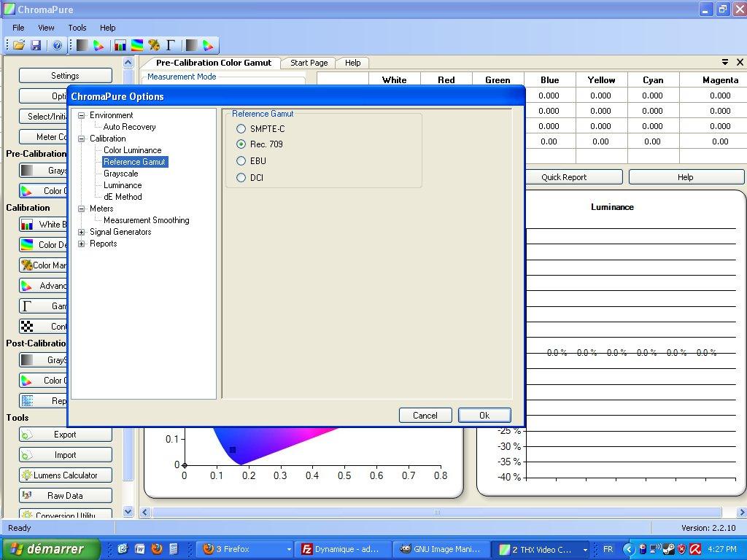The width and height of the screenshot is (747, 560).
Task: Click horizontal scrollbar left arrow
Action: click(x=145, y=513)
